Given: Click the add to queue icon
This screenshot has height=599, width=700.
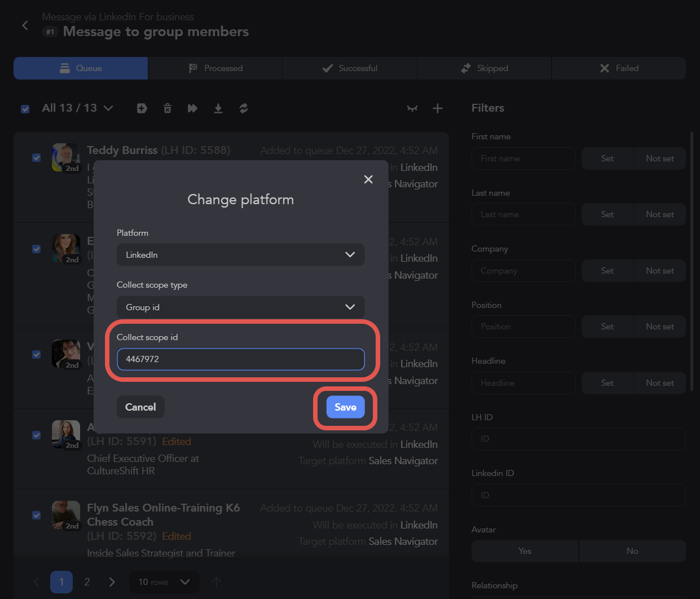Looking at the screenshot, I should pos(142,108).
